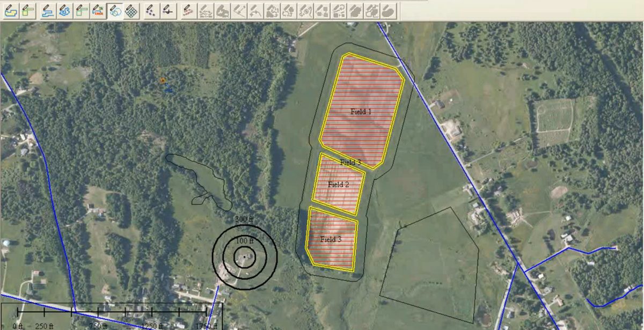This screenshot has width=644, height=330.
Task: Pick the blue stepped-lines sketch tool
Action: point(49,10)
